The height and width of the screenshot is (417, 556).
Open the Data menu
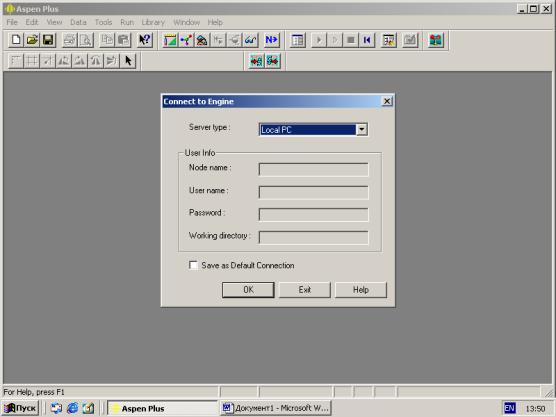(x=78, y=22)
